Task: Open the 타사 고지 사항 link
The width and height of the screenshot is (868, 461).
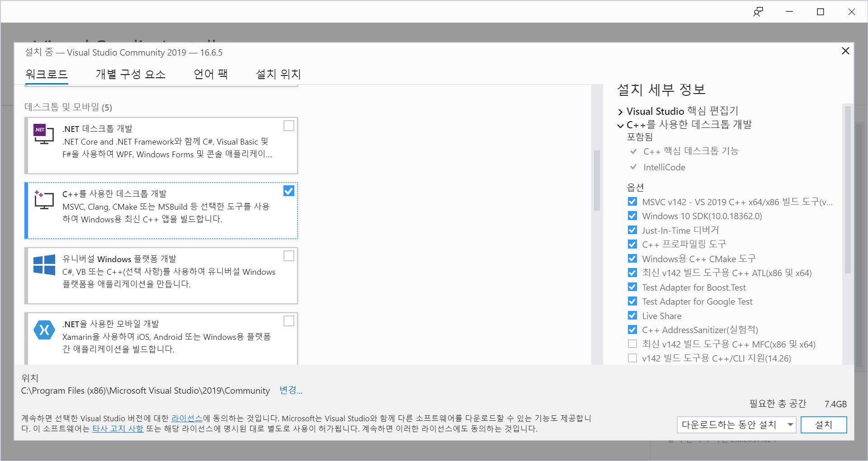Action: (118, 428)
